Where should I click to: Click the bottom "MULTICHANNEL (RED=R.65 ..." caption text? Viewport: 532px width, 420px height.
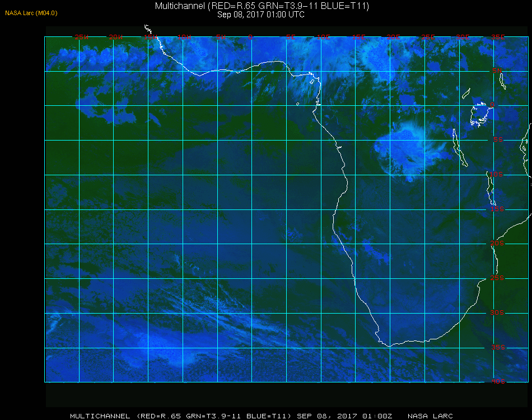[x=231, y=416]
